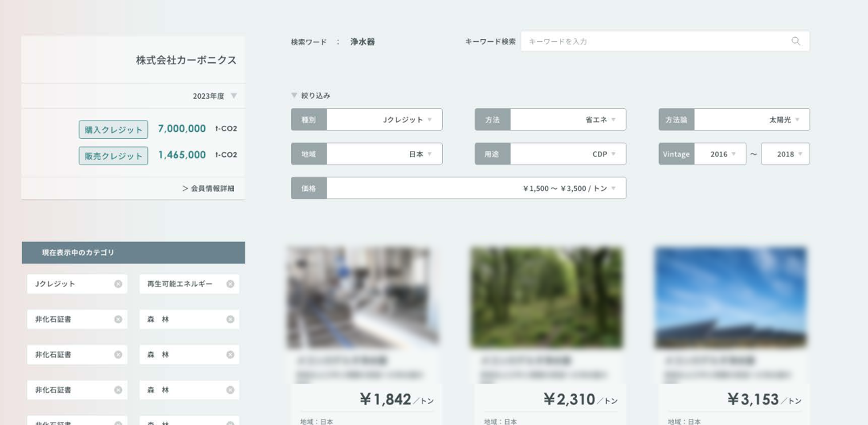Open the 方法論 太陽光 dropdown
868x425 pixels.
click(x=752, y=119)
